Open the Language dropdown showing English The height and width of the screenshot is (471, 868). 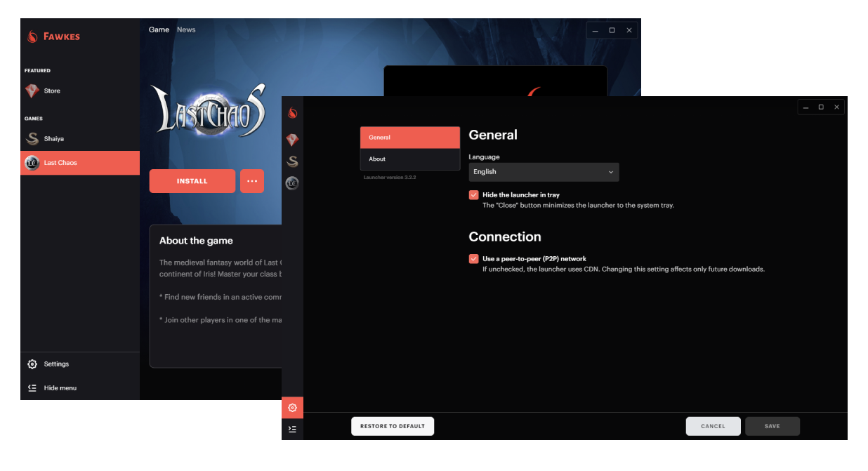point(544,172)
